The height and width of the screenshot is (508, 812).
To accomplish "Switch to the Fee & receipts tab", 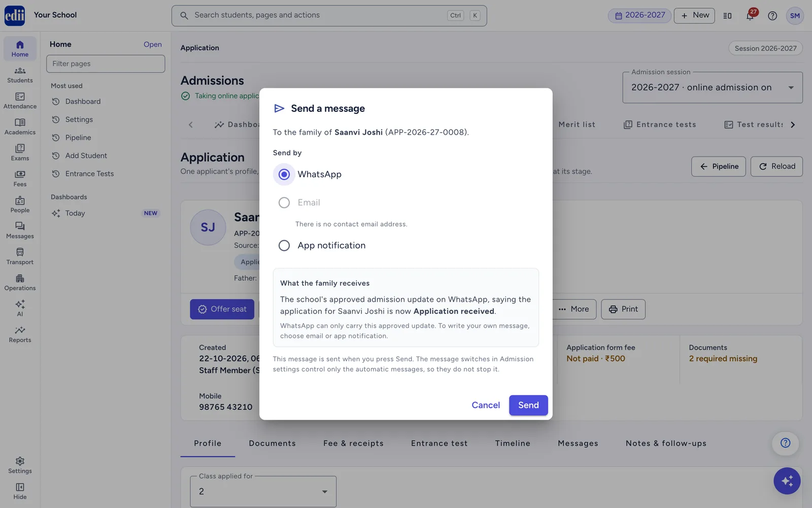I will 353,443.
